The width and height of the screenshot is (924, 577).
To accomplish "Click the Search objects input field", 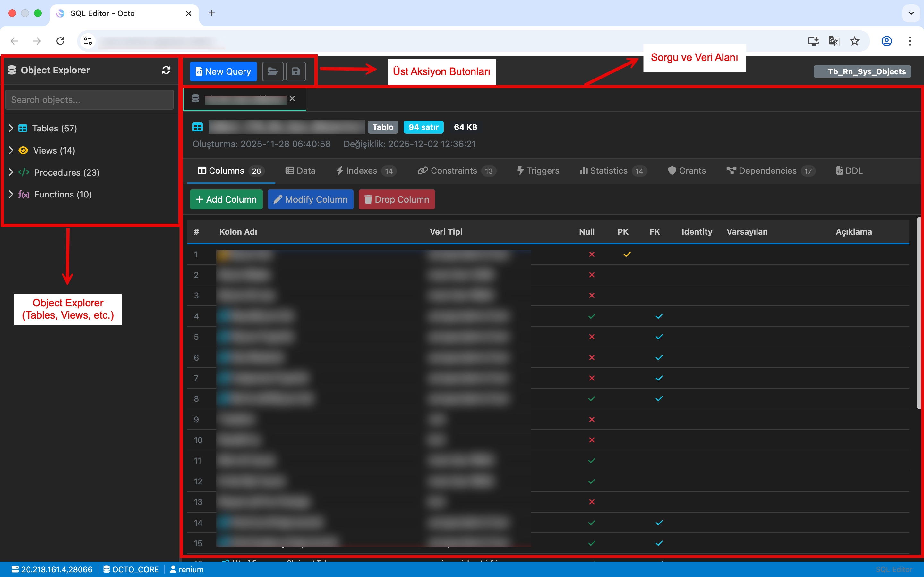I will (89, 100).
